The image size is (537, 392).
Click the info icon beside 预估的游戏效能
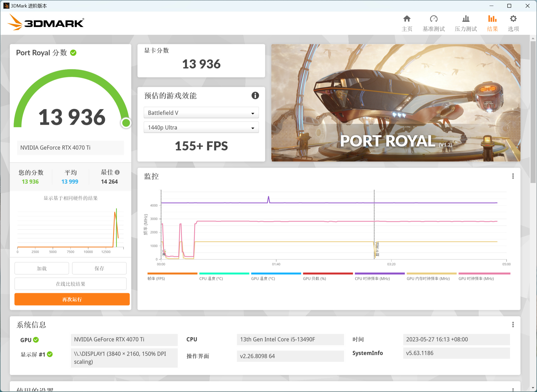tap(255, 96)
